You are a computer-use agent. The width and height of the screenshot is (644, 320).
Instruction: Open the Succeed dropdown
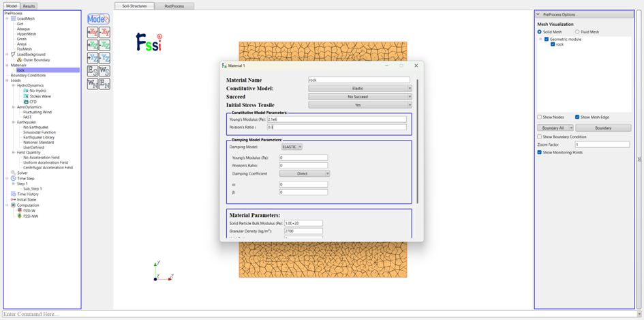[x=361, y=97]
